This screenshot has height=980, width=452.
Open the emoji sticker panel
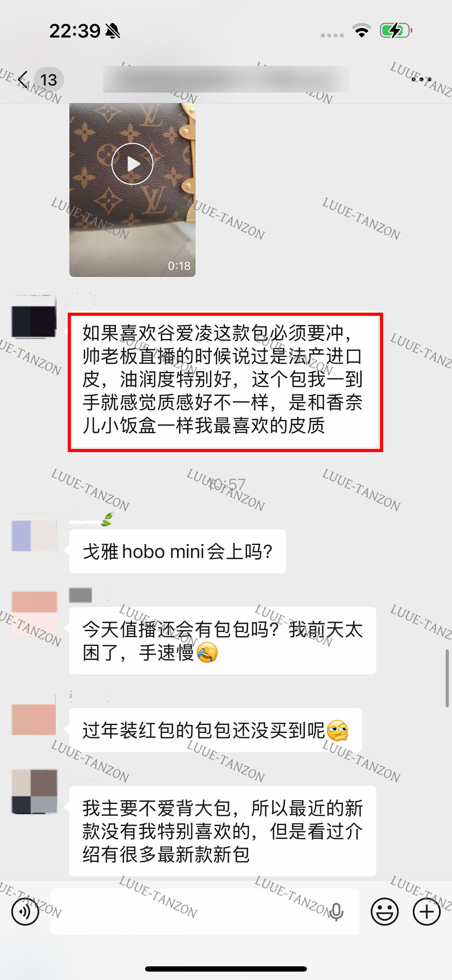(385, 912)
